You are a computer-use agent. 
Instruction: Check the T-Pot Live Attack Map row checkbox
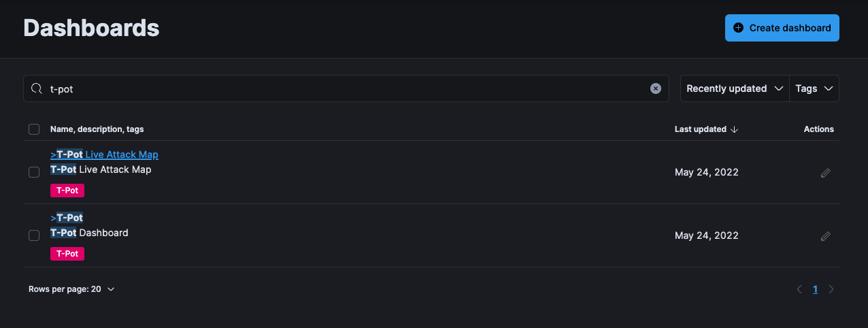(x=34, y=172)
